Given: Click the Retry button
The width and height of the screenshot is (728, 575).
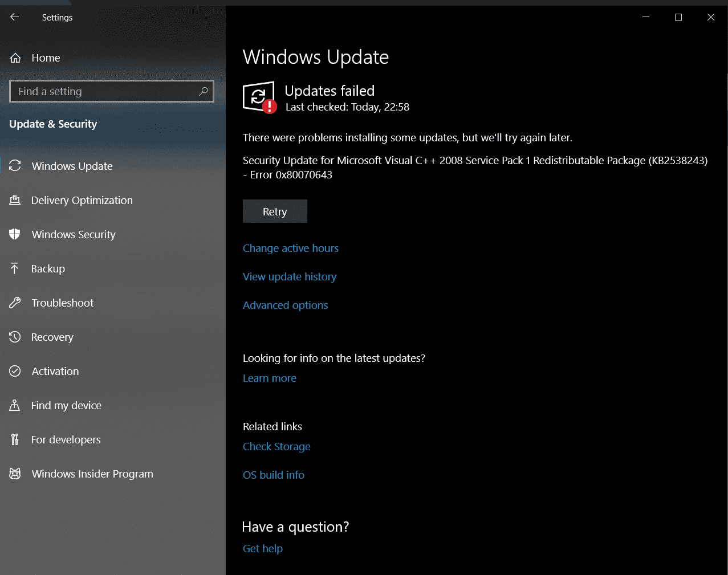Looking at the screenshot, I should click(x=275, y=211).
